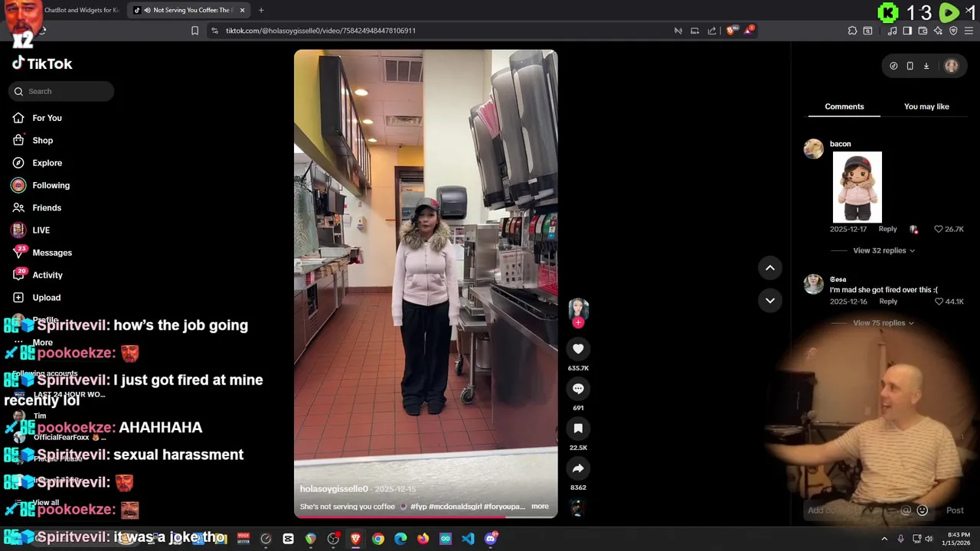Open the browser extensions puzzle icon

(852, 31)
